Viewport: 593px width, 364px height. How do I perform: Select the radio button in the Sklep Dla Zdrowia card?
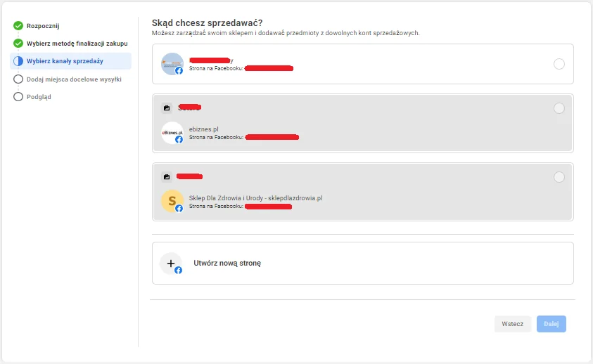[x=559, y=177]
